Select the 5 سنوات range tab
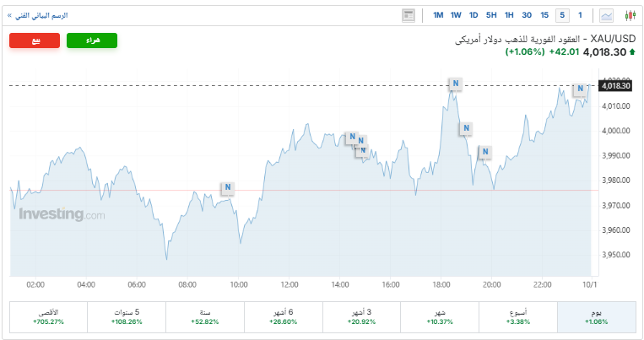The width and height of the screenshot is (644, 340). (x=127, y=316)
